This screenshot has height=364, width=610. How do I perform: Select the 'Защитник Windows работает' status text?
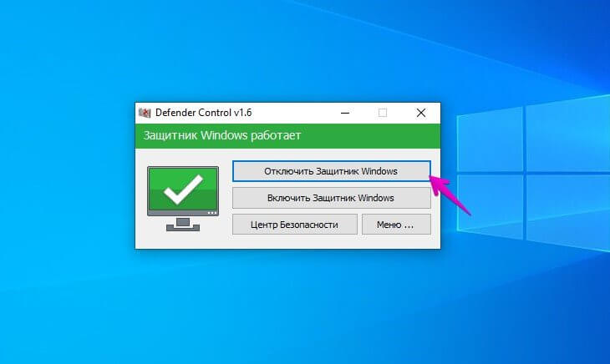pos(222,135)
